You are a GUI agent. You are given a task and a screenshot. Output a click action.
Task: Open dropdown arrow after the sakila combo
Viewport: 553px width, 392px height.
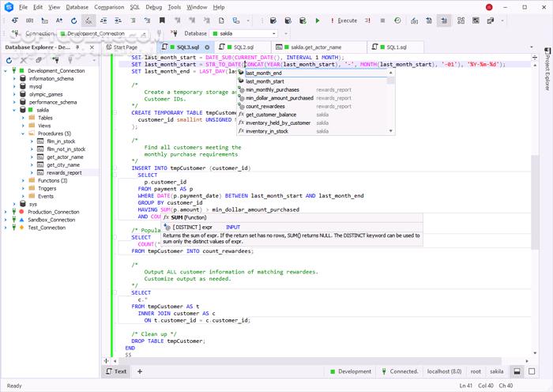click(x=286, y=34)
